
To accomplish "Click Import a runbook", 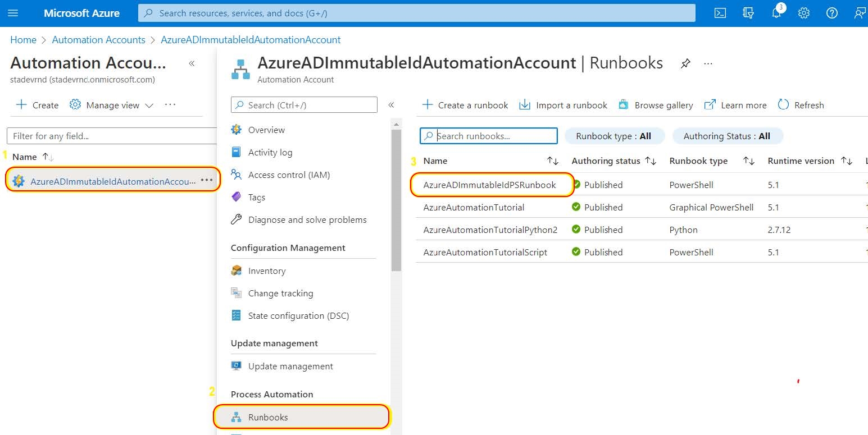I will (x=563, y=105).
